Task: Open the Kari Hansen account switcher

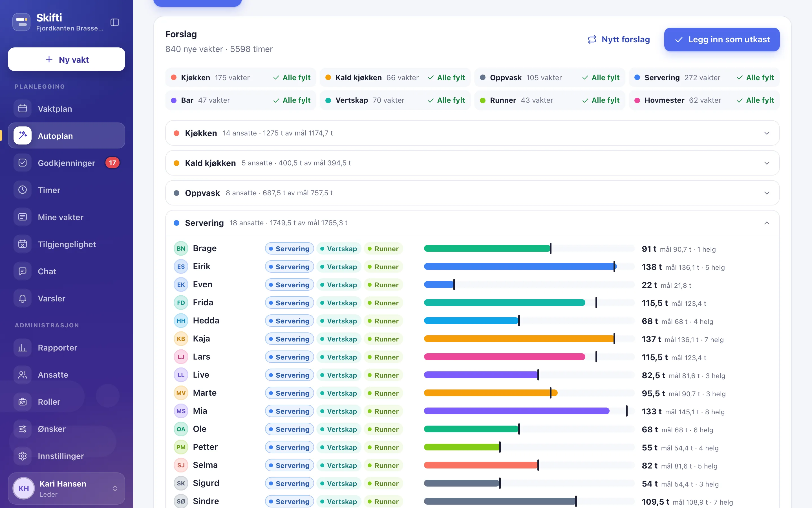Action: [x=67, y=488]
